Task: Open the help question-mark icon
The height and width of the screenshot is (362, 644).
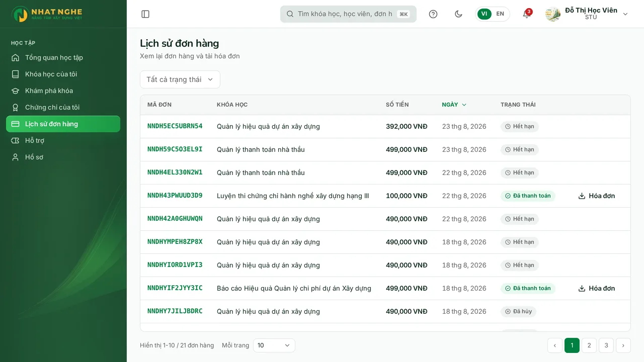Action: click(433, 14)
